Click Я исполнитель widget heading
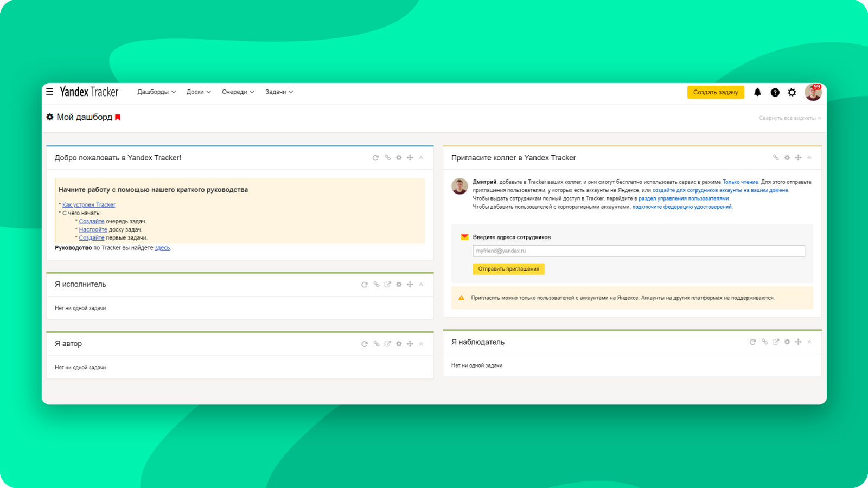 80,284
